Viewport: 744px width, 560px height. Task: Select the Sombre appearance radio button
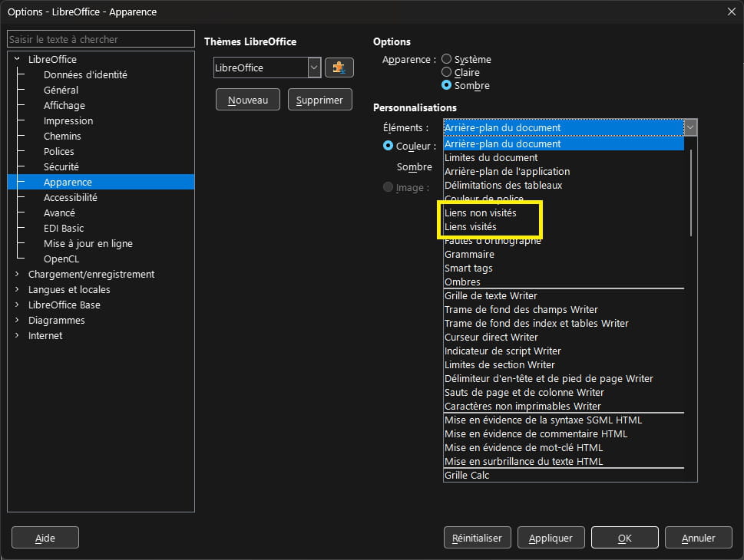[447, 85]
